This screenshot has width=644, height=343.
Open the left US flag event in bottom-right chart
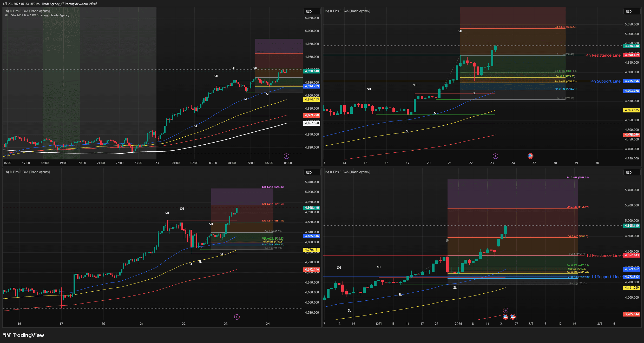pyautogui.click(x=505, y=317)
